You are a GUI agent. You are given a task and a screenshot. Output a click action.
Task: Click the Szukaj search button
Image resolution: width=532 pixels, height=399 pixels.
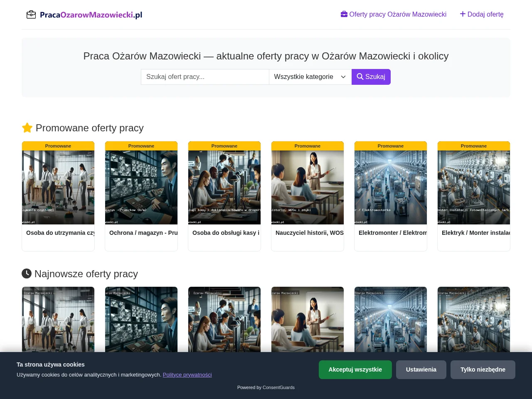pyautogui.click(x=371, y=77)
